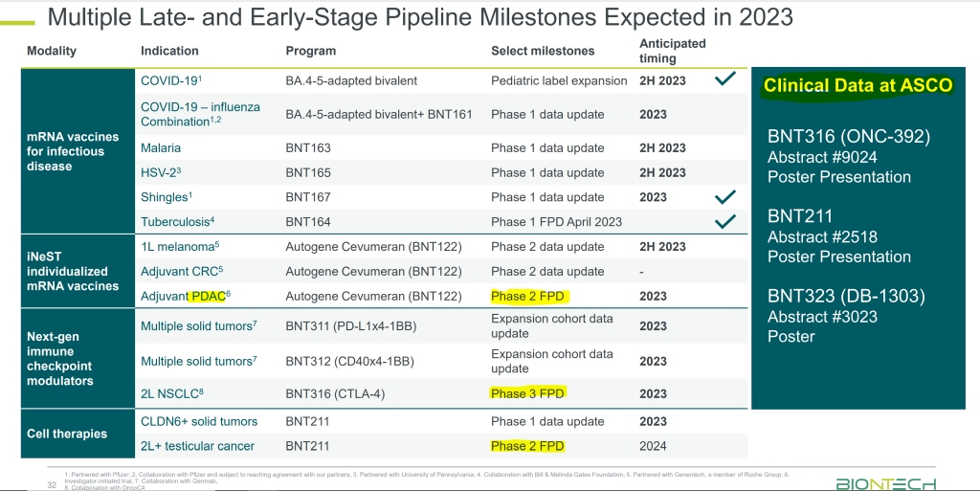
Task: Click the slide page number 32
Action: 53,483
